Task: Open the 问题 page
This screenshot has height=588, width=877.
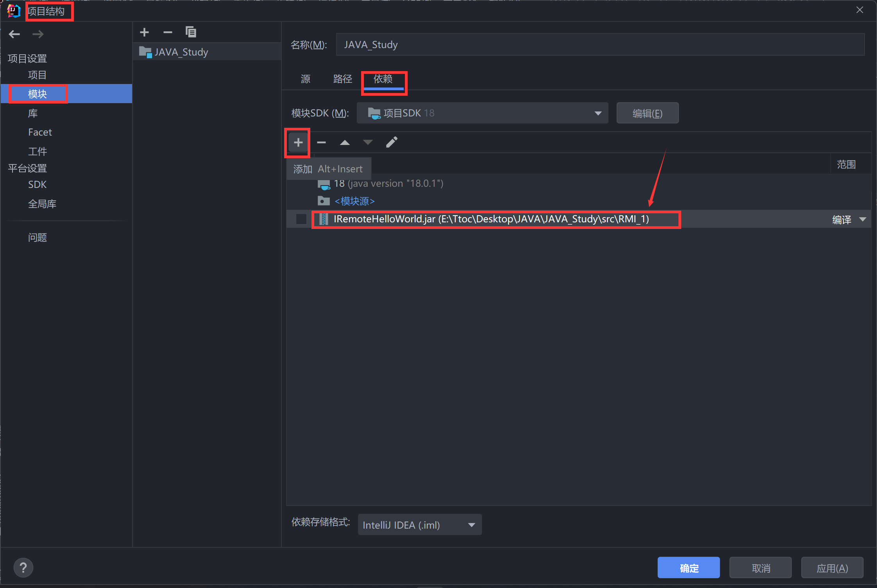Action: pos(38,238)
